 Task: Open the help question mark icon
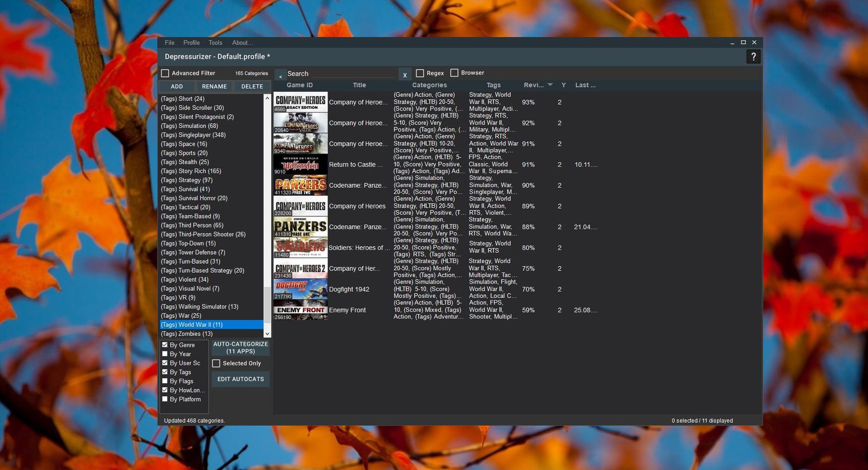coord(753,57)
